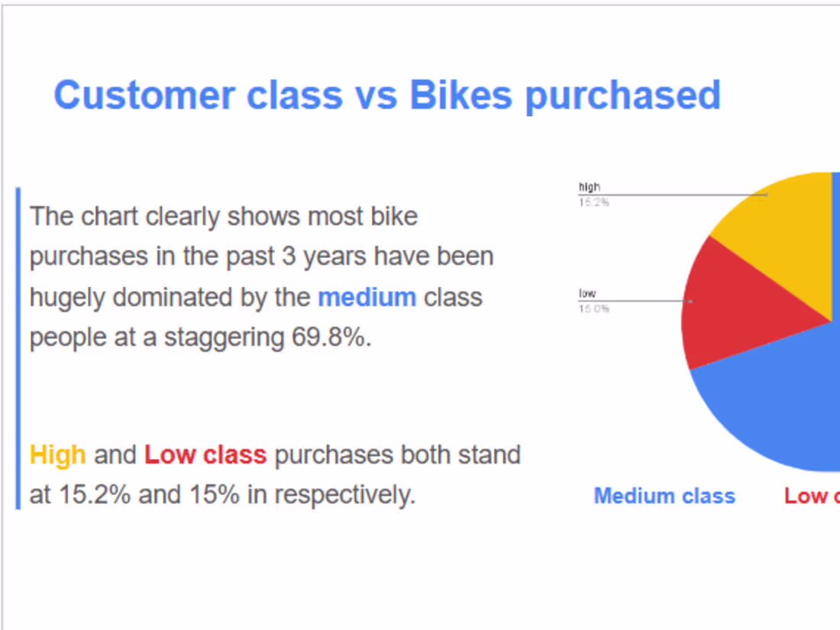Click the slide title "Customer class vs Bikes purchased"
This screenshot has width=840, height=630.
tap(386, 95)
